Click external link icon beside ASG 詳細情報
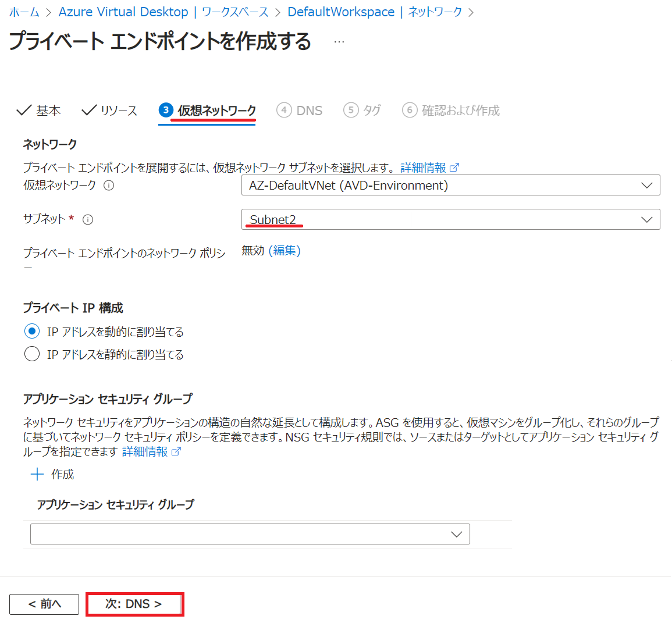The image size is (672, 623). [176, 451]
